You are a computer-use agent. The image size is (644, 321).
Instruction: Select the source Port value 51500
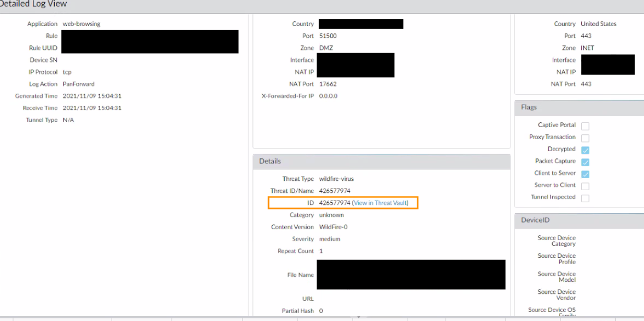click(327, 36)
